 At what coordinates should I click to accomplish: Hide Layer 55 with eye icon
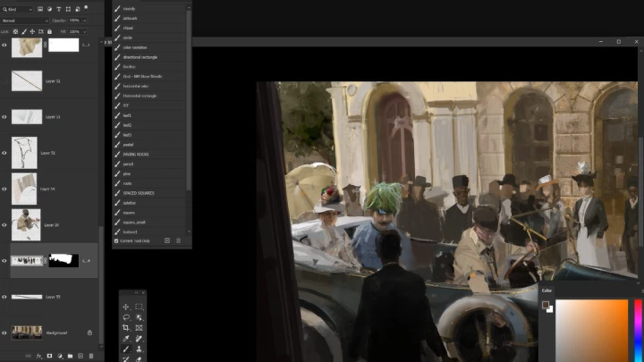pyautogui.click(x=4, y=297)
